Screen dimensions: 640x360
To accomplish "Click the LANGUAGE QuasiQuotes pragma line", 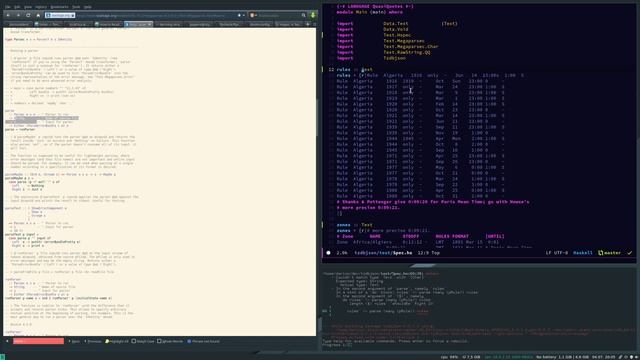I will tap(375, 7).
